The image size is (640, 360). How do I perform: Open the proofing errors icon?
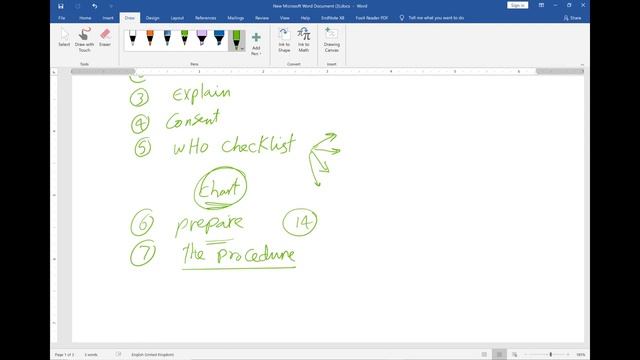(x=118, y=354)
